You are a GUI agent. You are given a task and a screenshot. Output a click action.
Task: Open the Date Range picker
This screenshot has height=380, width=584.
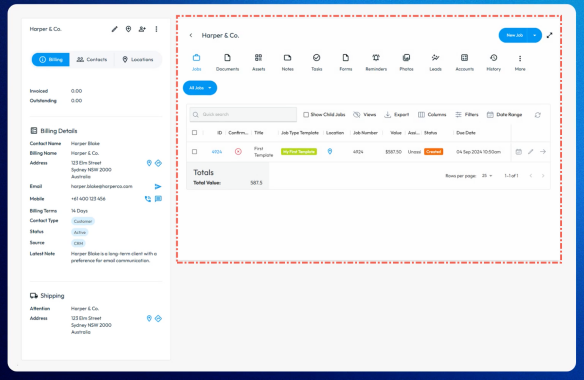click(x=505, y=115)
